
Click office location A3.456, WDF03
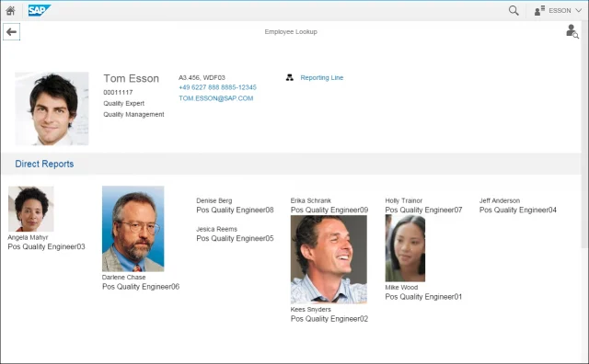pyautogui.click(x=202, y=78)
